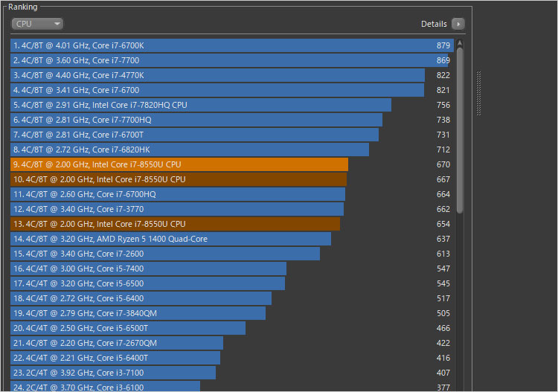Select the 2.72 GHz Core i5-6400 row
558x392 pixels.
(x=232, y=298)
